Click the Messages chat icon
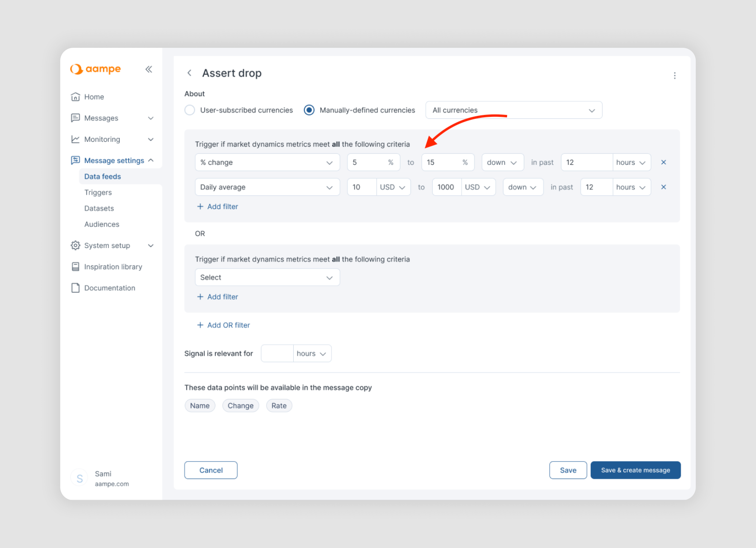The image size is (756, 548). pos(76,118)
